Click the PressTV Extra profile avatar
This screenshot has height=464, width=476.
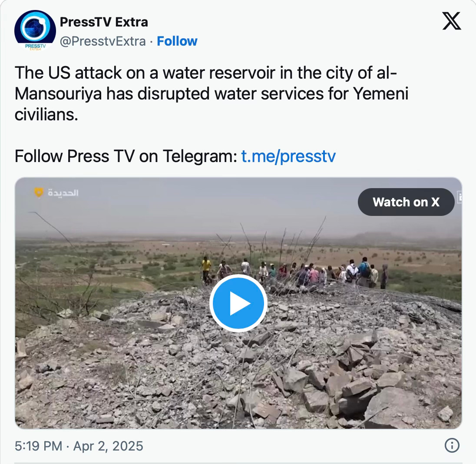(35, 31)
